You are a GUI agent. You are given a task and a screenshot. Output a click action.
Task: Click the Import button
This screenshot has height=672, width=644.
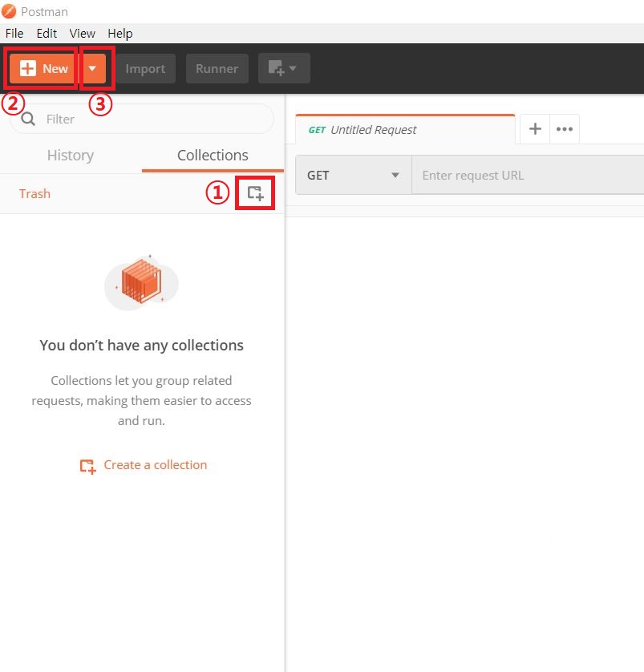click(x=145, y=69)
